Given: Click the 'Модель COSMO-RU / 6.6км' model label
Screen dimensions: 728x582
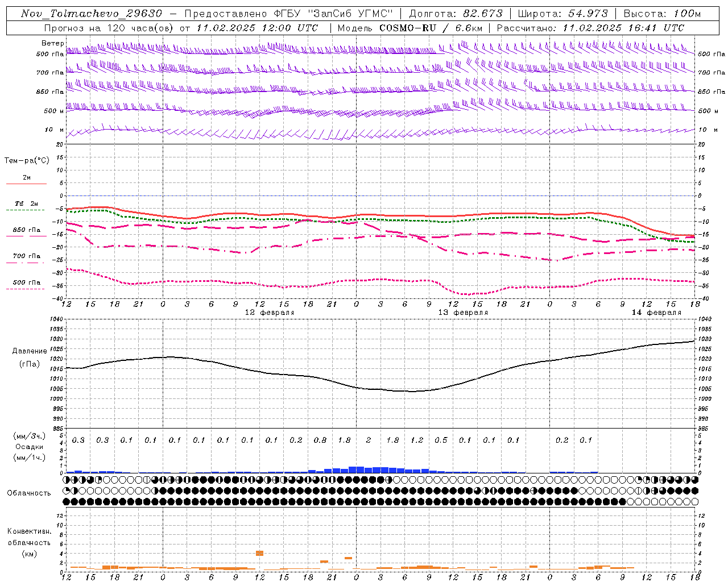Looking at the screenshot, I should [x=409, y=28].
